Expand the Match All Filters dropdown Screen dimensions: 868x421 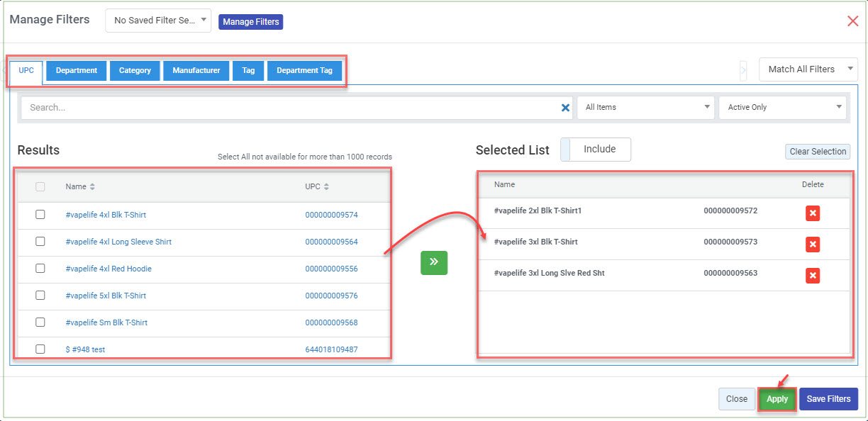808,69
